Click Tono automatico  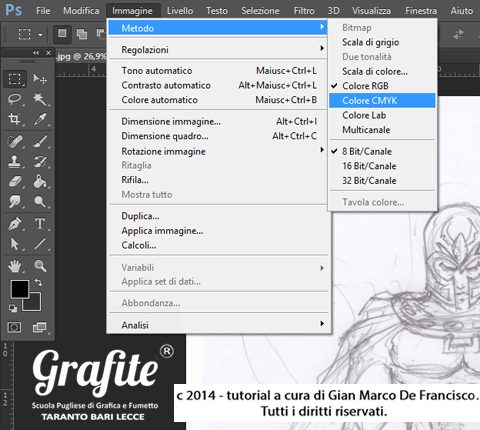(x=218, y=71)
